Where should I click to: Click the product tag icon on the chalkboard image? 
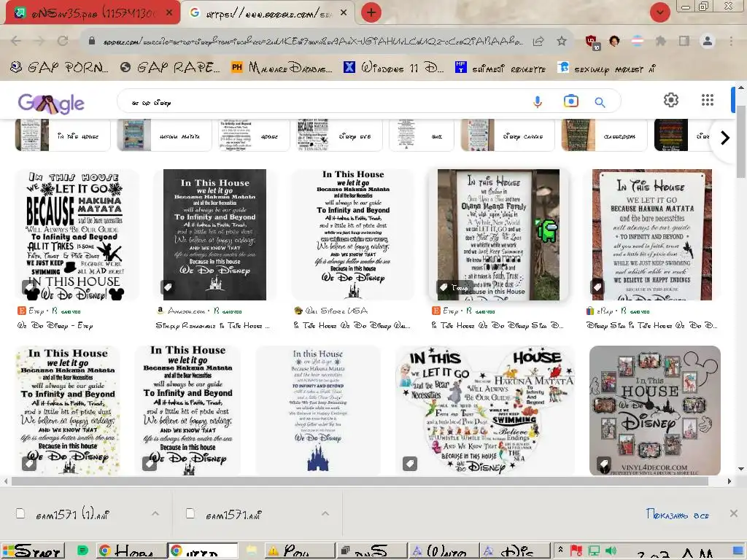pos(167,287)
